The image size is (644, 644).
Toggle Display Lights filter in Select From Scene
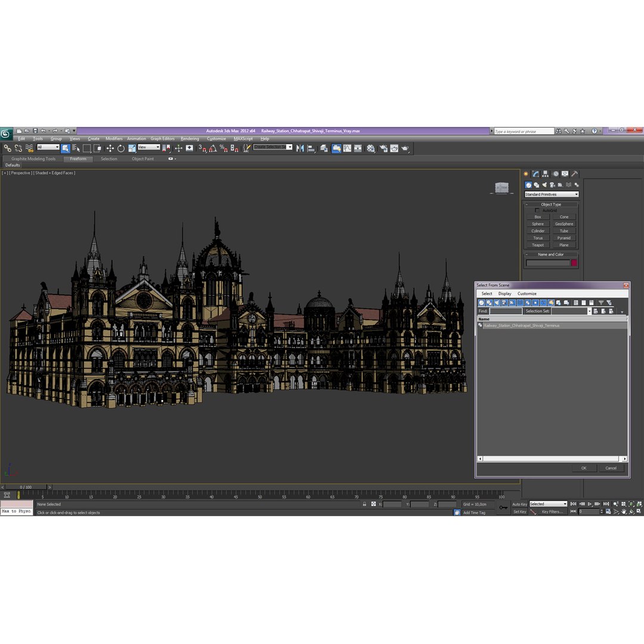point(497,303)
